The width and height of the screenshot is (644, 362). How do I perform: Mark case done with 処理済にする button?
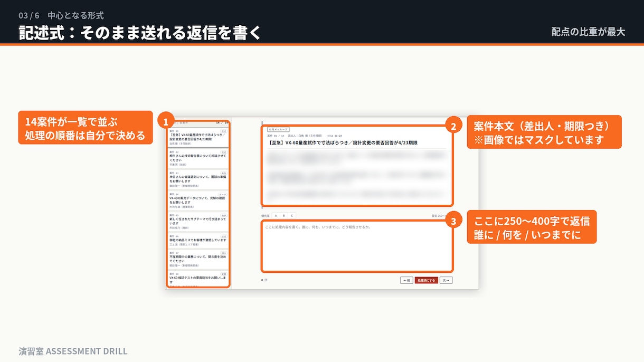pyautogui.click(x=427, y=280)
